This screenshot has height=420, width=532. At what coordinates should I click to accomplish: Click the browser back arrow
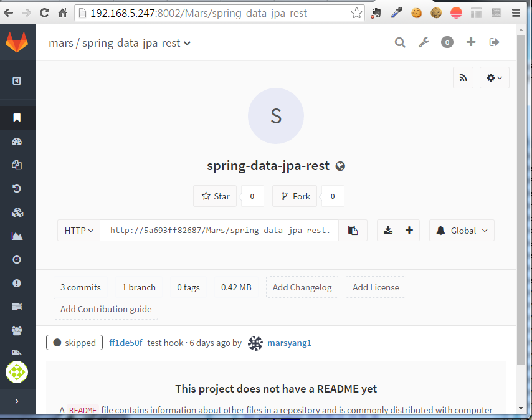9,13
